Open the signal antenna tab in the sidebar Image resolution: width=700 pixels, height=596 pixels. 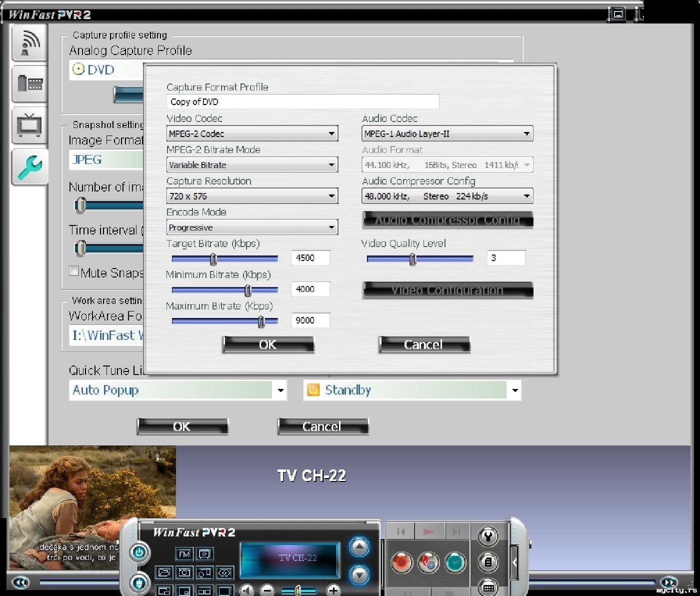tap(29, 43)
